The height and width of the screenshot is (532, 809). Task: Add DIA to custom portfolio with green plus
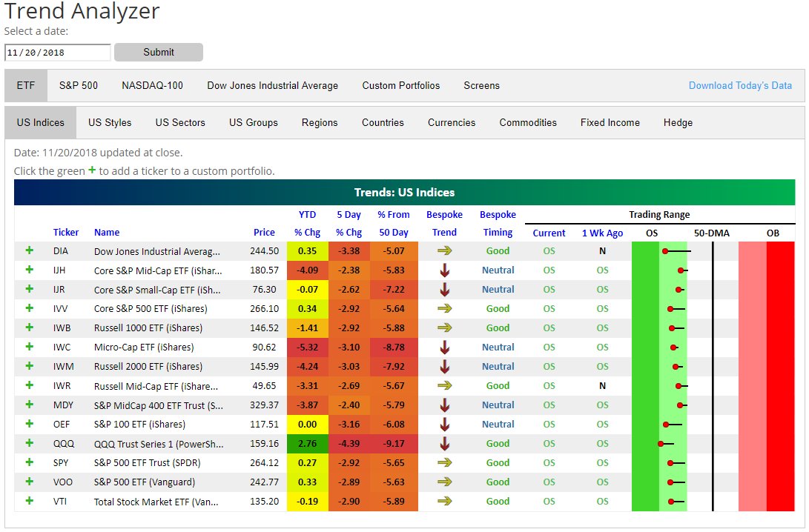click(30, 250)
